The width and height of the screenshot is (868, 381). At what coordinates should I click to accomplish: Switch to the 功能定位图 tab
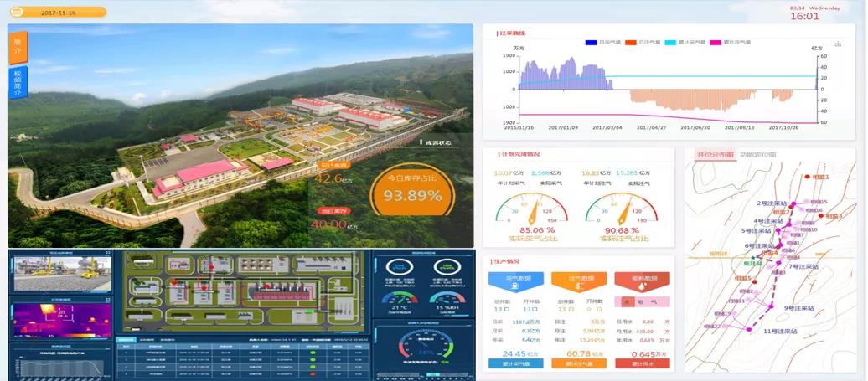pos(757,155)
